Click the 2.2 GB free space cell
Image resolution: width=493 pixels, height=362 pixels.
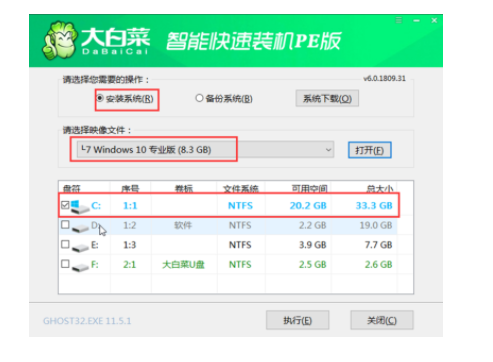point(312,225)
